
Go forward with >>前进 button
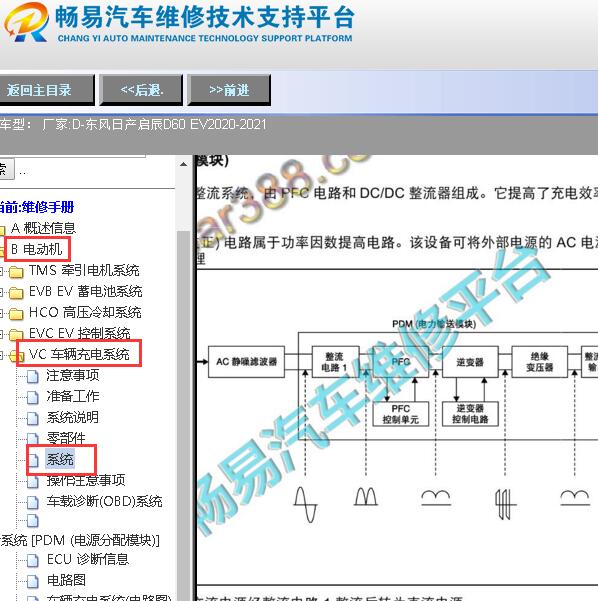tap(229, 90)
